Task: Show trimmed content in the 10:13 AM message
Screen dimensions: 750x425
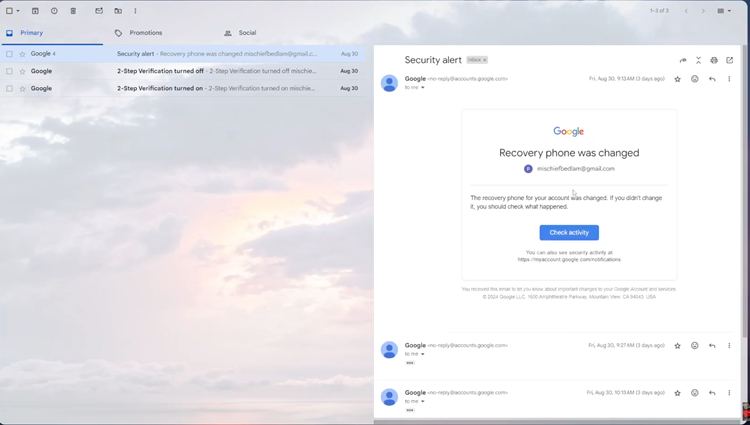Action: tap(410, 410)
